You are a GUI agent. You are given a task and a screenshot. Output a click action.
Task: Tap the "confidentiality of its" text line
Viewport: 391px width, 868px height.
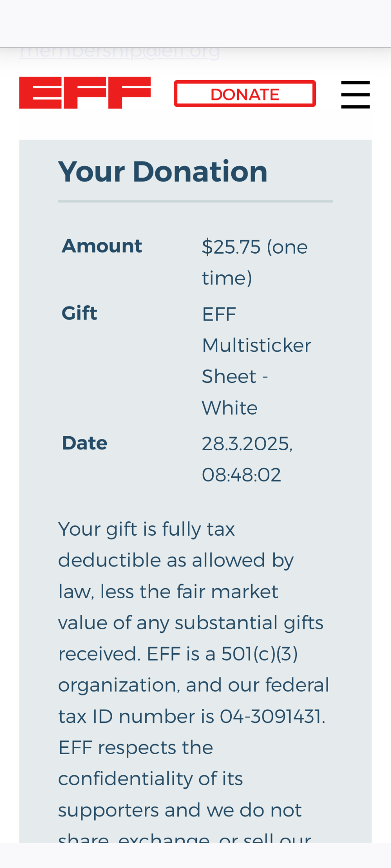click(x=151, y=779)
